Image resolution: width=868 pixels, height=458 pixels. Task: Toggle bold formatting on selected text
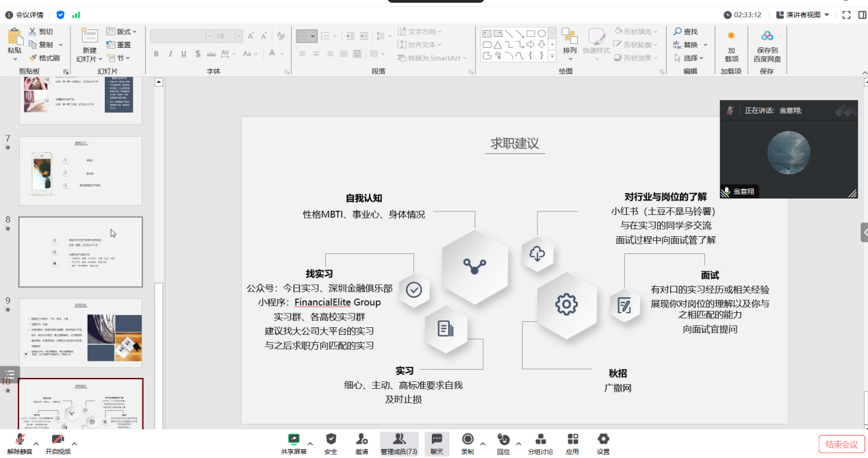coord(156,53)
